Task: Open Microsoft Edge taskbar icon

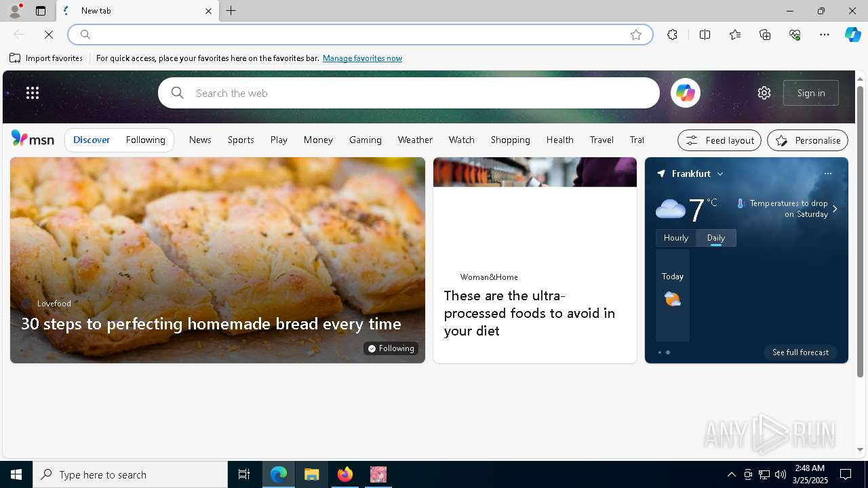Action: (x=279, y=474)
